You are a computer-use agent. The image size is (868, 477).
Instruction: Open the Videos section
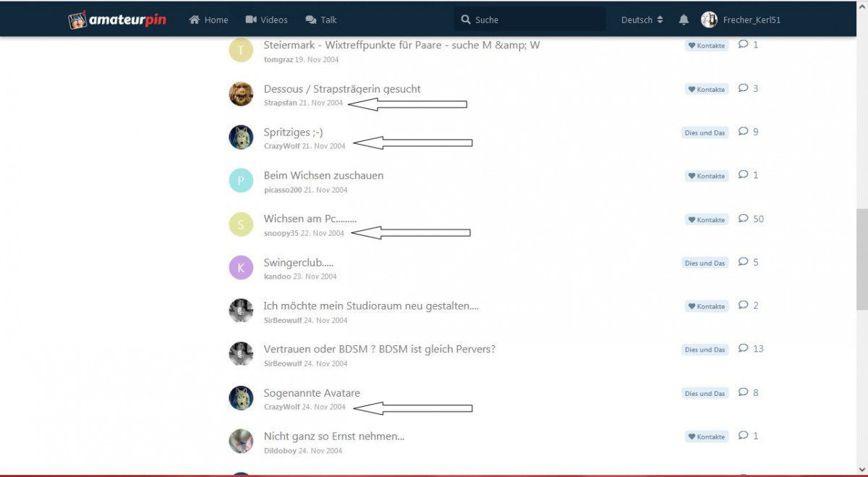click(x=266, y=20)
